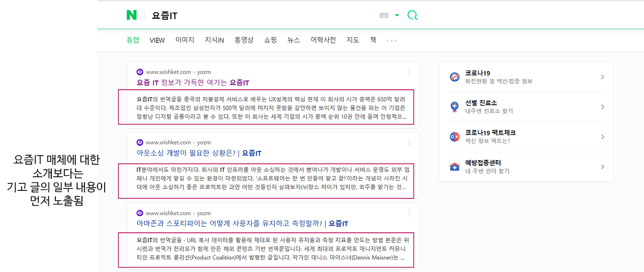Image resolution: width=644 pixels, height=272 pixels.
Task: Click the snippet starting with IT분야에서도 마찬가지다
Action: point(272,178)
